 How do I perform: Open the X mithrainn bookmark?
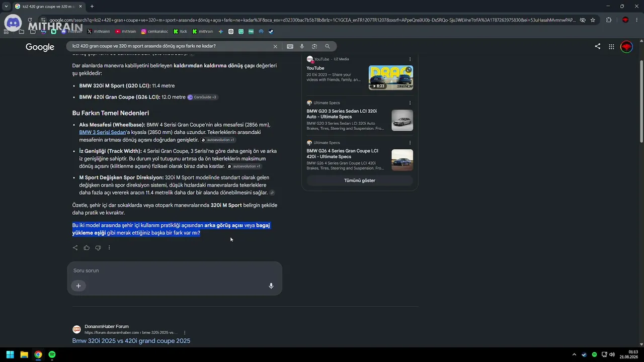[98, 31]
